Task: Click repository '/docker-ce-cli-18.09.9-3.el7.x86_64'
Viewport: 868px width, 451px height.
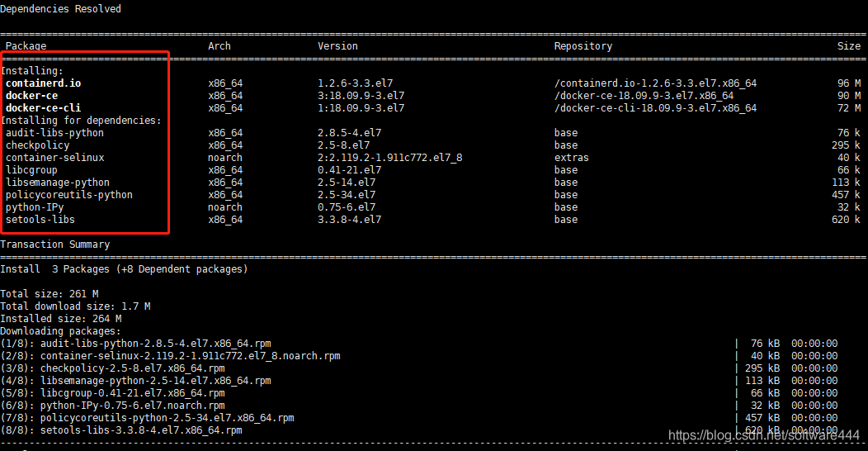Action: tap(655, 108)
